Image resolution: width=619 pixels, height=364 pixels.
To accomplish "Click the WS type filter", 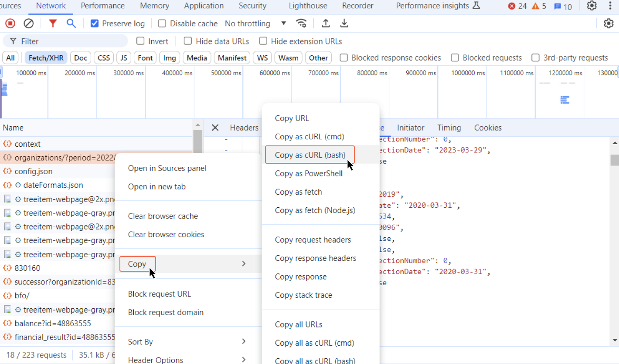I will pos(262,58).
